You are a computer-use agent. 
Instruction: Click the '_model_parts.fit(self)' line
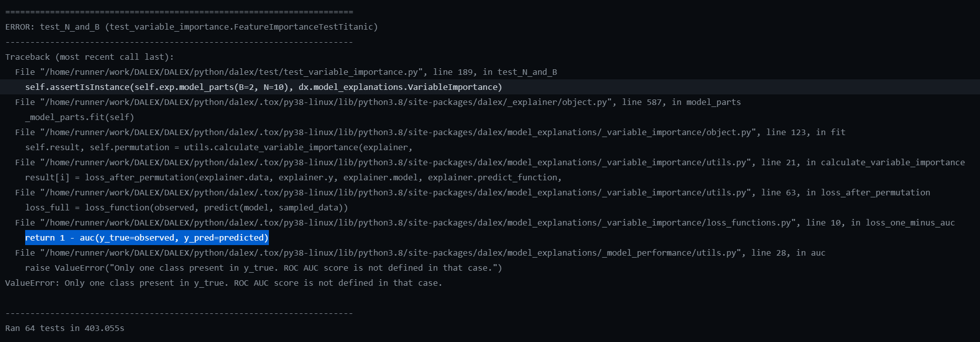pyautogui.click(x=80, y=117)
